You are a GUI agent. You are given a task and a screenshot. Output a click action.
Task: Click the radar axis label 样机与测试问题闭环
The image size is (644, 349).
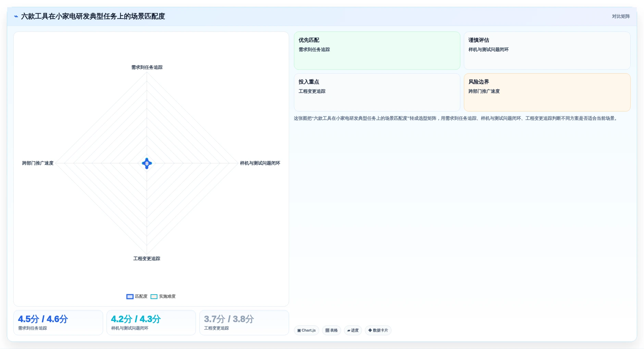260,163
